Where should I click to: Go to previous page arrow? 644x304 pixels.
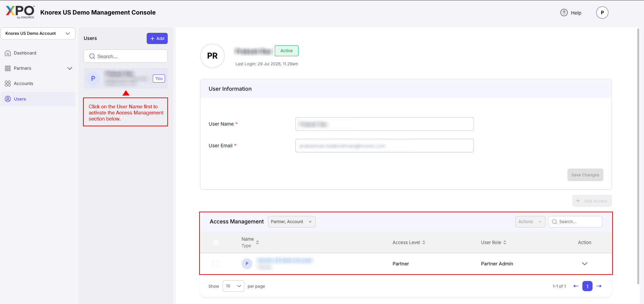[x=576, y=286]
